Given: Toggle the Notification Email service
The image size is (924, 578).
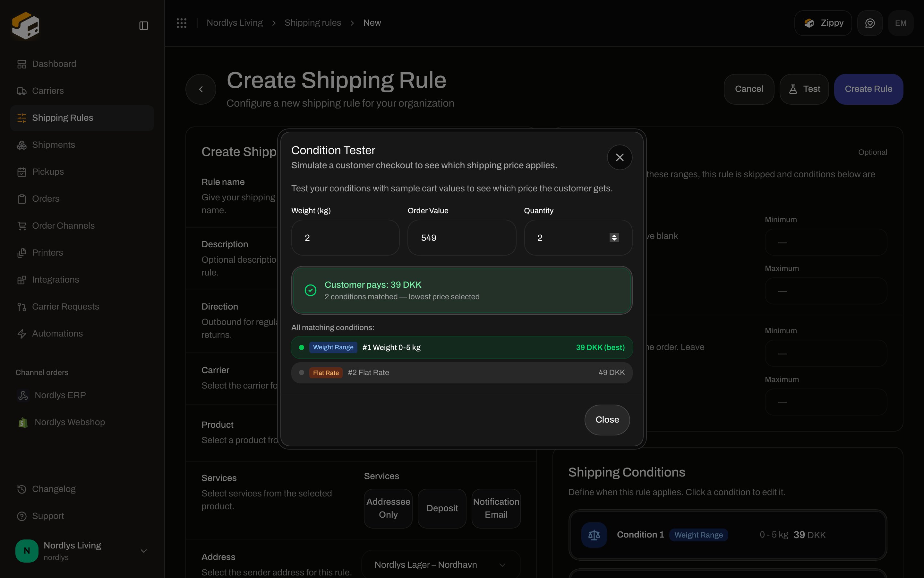Looking at the screenshot, I should 496,508.
